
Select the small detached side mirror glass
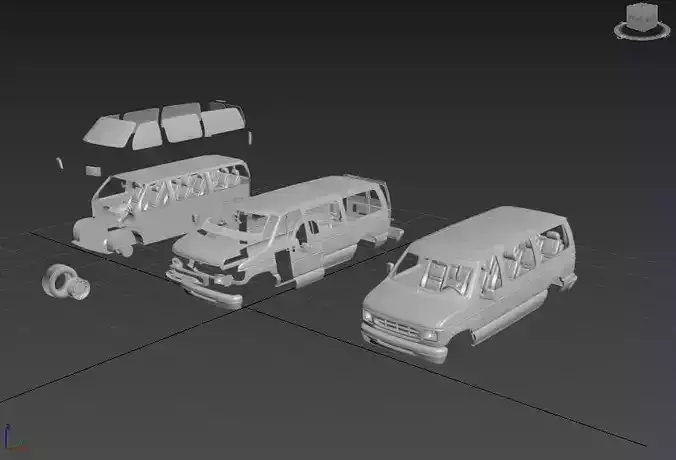tap(93, 171)
